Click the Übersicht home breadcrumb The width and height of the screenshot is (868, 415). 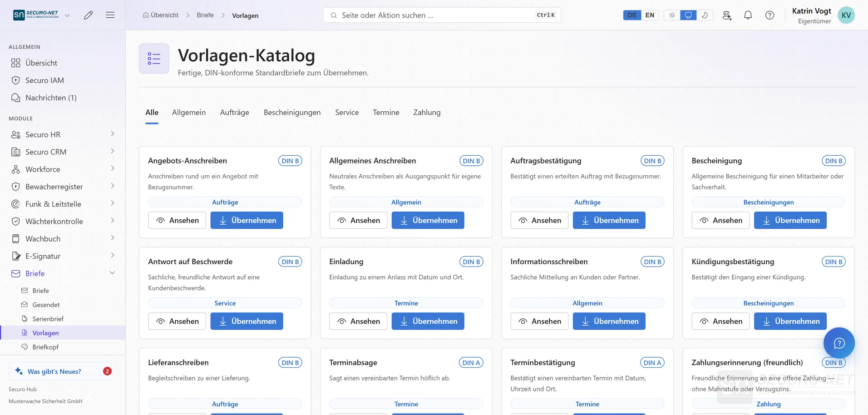pos(161,15)
